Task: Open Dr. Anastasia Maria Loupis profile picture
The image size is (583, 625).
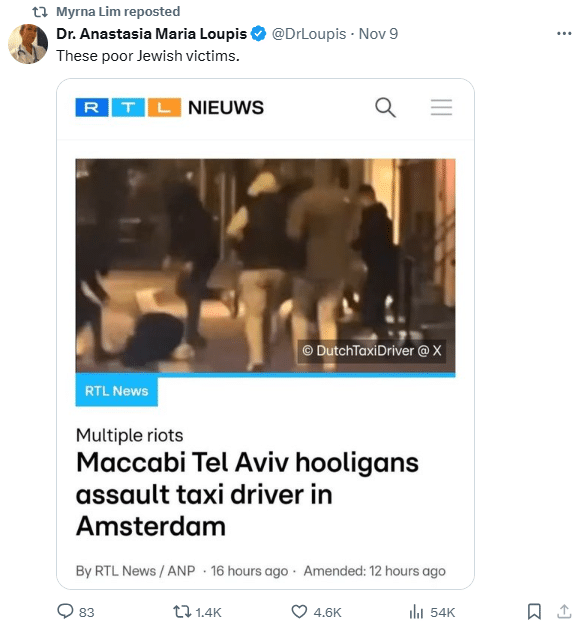Action: click(28, 44)
